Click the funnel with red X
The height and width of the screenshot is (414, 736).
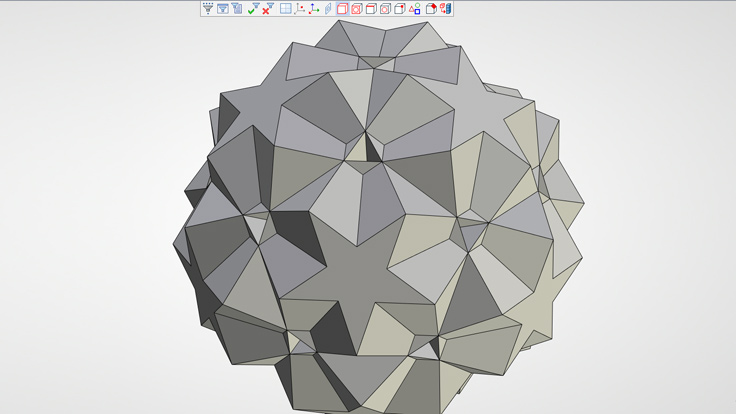[x=268, y=8]
